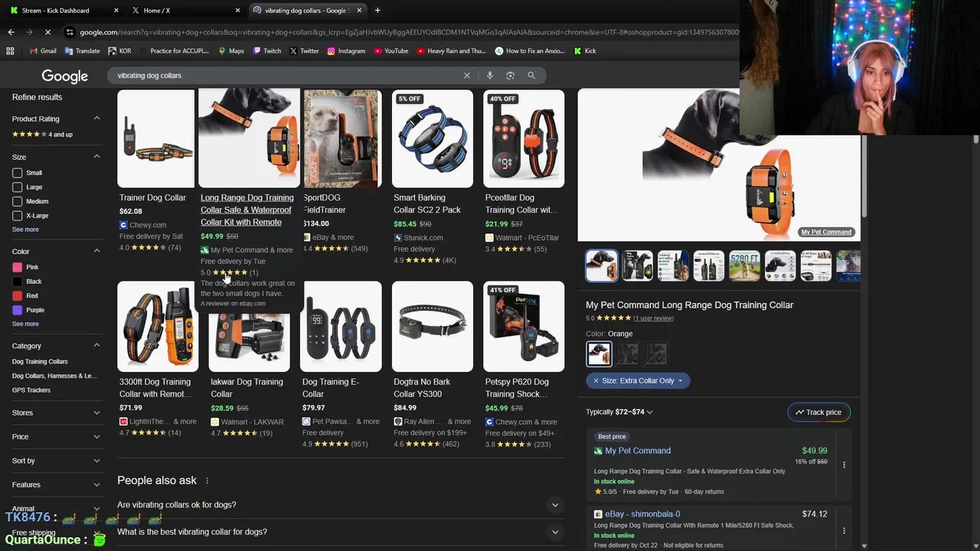Clear the search box text
Image resolution: width=980 pixels, height=551 pixels.
point(466,75)
